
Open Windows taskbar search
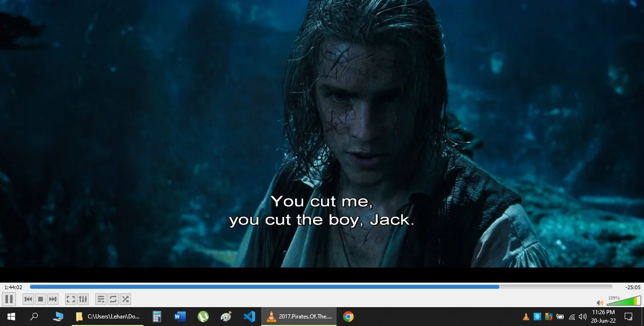pos(34,317)
